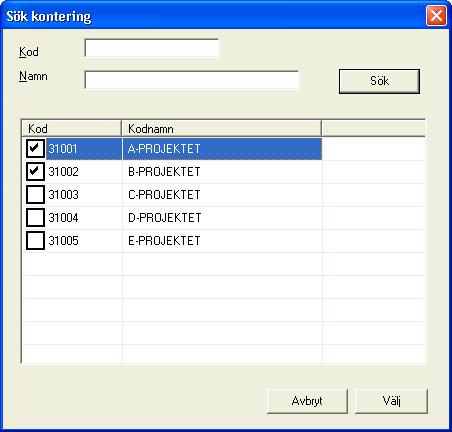Close the Sök kontering dialog

(436, 16)
